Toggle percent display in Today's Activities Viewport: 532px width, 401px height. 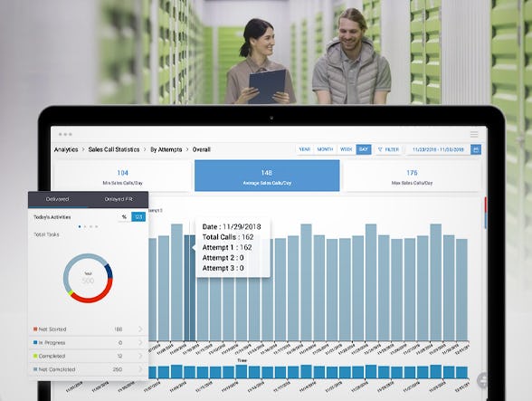(x=124, y=217)
